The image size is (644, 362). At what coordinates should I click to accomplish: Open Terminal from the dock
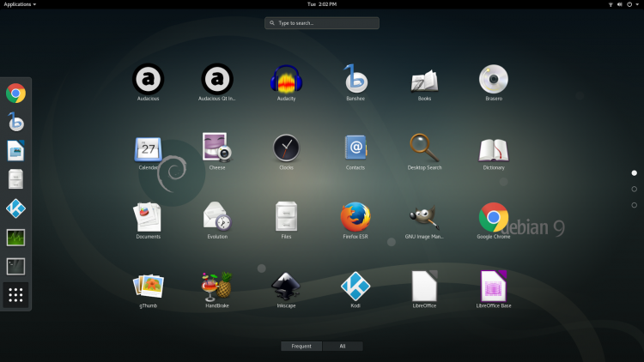(x=15, y=267)
